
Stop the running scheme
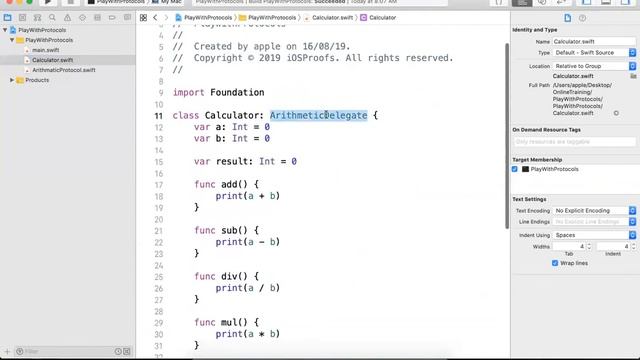(x=70, y=2)
